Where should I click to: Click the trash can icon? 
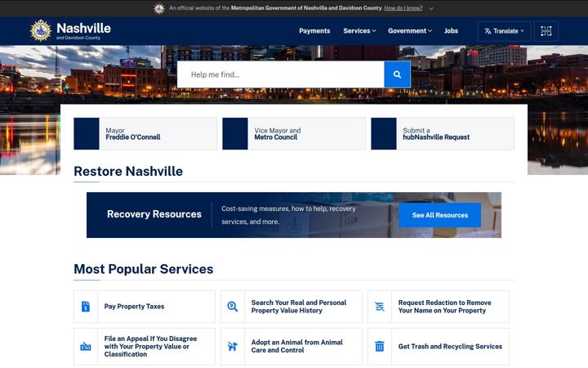point(380,346)
